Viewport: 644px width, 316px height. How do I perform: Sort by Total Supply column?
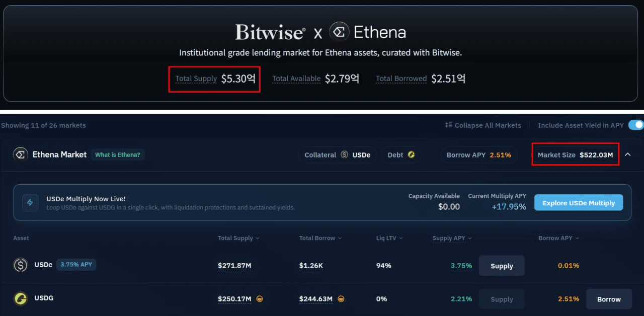238,238
